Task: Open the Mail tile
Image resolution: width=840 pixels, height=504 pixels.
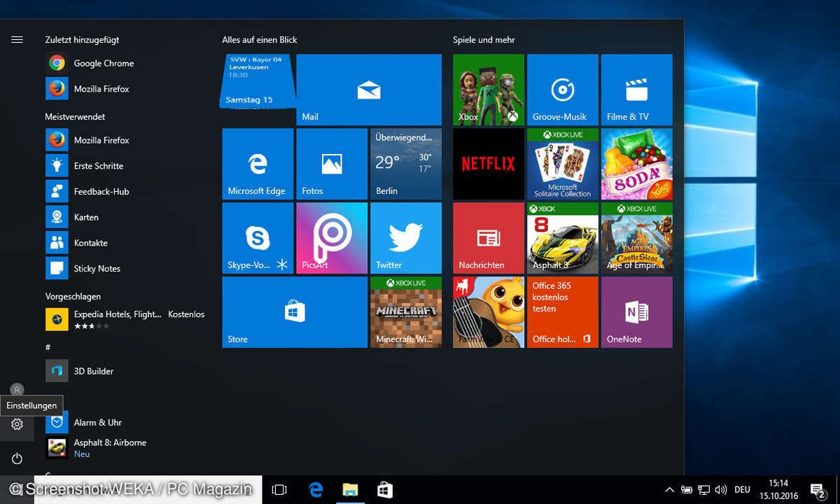Action: click(x=369, y=90)
